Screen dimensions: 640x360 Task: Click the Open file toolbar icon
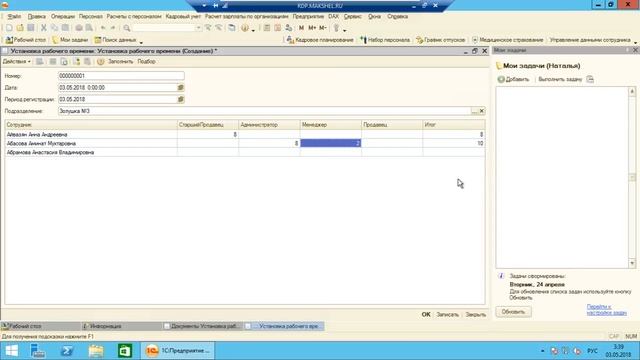(x=20, y=28)
